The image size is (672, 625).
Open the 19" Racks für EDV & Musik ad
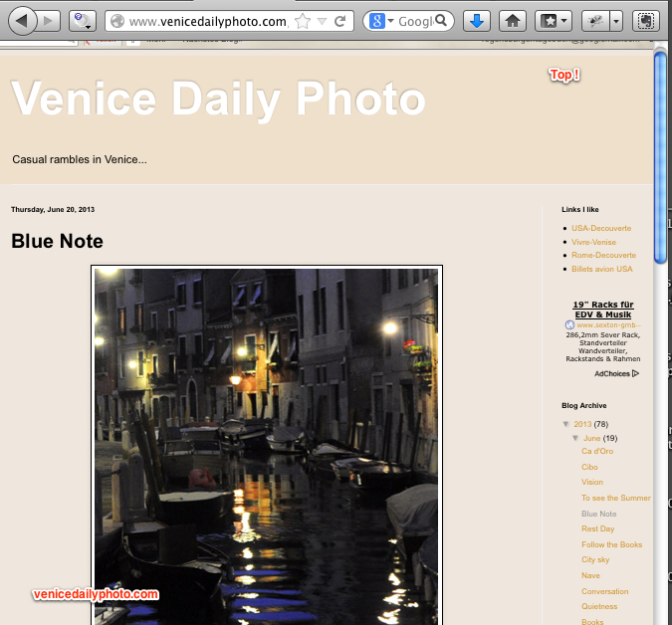[603, 310]
